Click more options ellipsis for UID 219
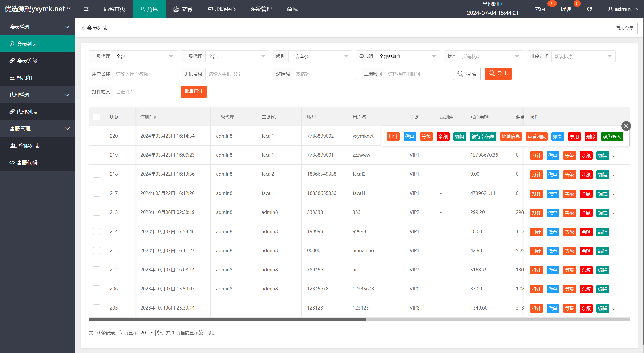Screen dimensions: 644x353 click(615, 155)
